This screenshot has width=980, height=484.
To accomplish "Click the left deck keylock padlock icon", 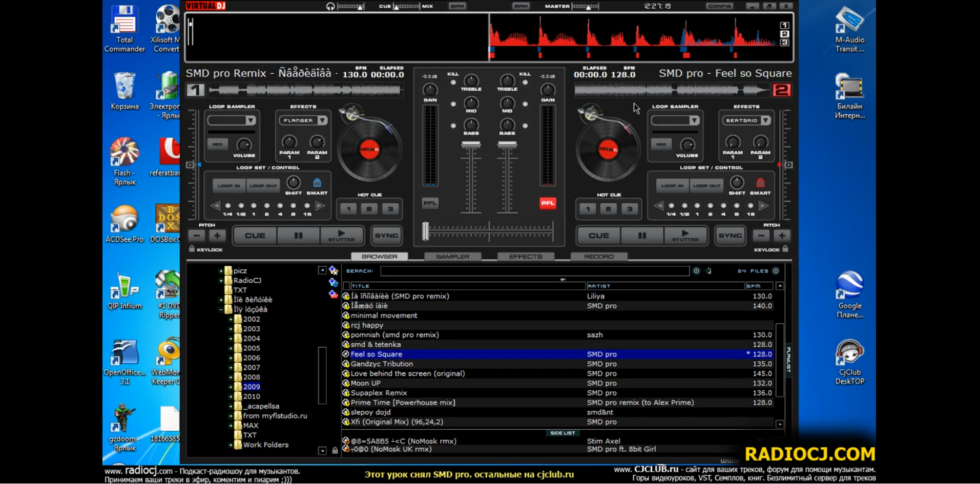I will coord(192,249).
